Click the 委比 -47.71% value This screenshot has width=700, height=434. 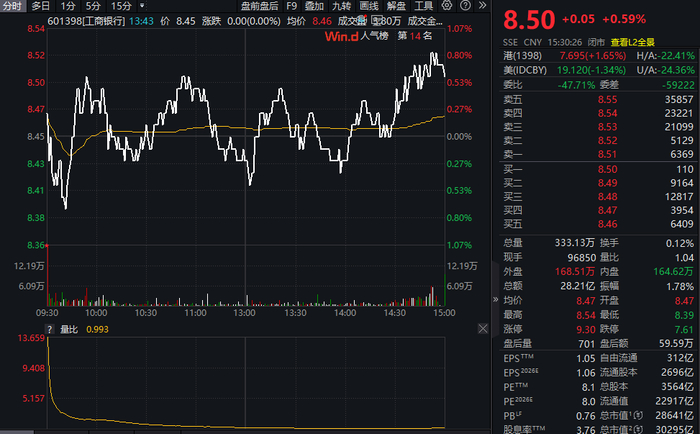click(x=576, y=85)
